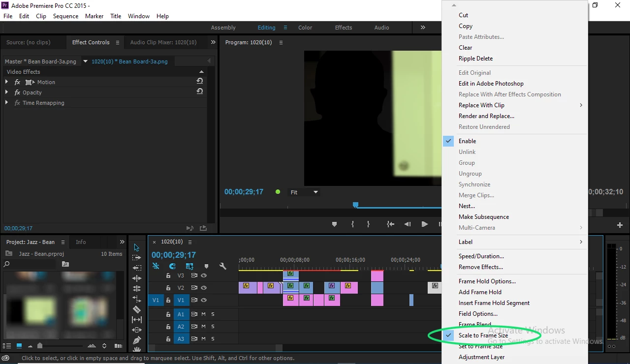The image size is (630, 364).
Task: Show more workspaces overflow chevron
Action: click(x=423, y=28)
